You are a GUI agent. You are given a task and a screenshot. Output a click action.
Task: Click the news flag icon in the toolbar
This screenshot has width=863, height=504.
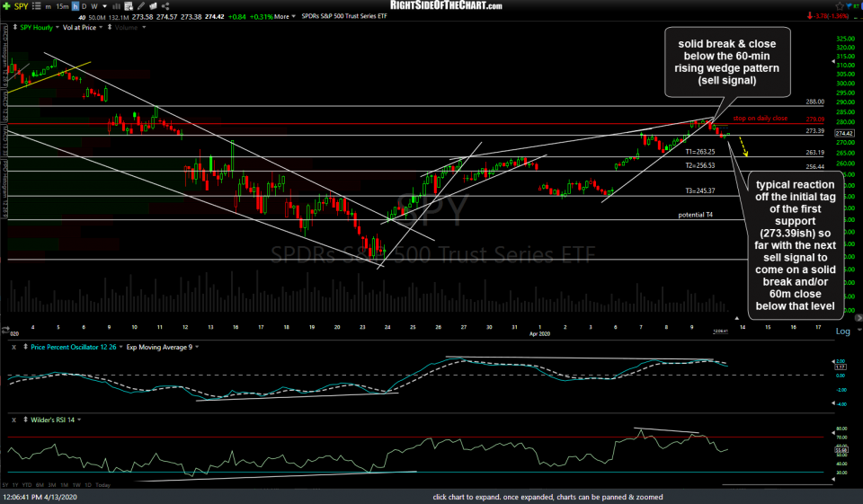pos(153,6)
